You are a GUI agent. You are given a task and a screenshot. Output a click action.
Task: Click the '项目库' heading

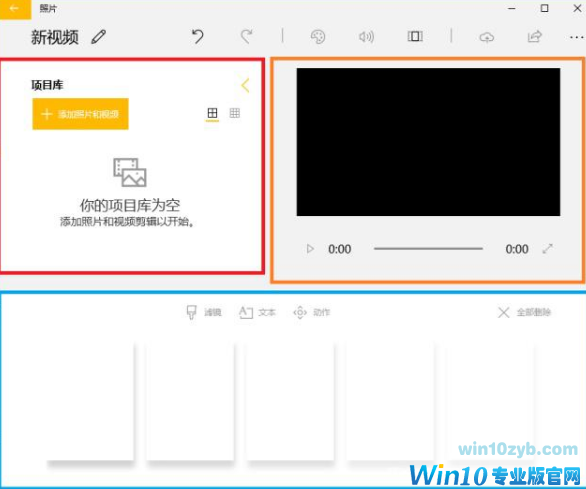[47, 85]
